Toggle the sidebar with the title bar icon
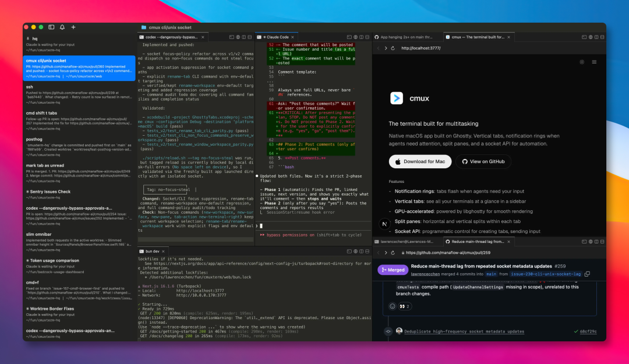The height and width of the screenshot is (364, 629). point(51,27)
